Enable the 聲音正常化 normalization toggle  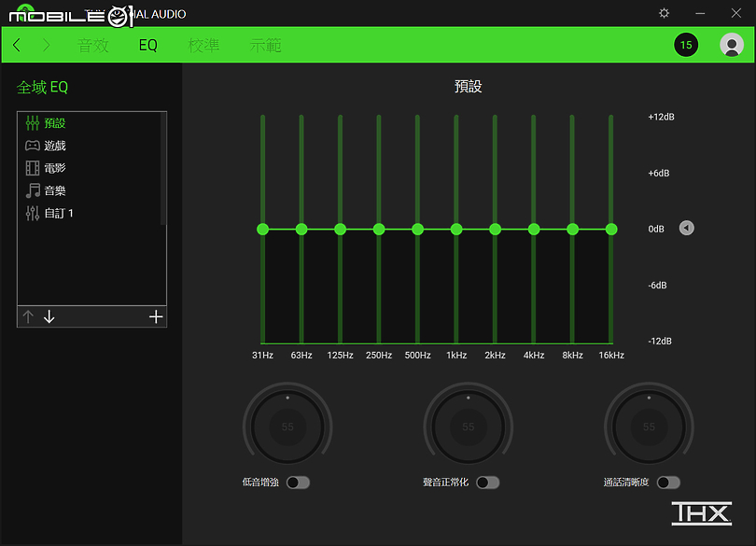[488, 483]
